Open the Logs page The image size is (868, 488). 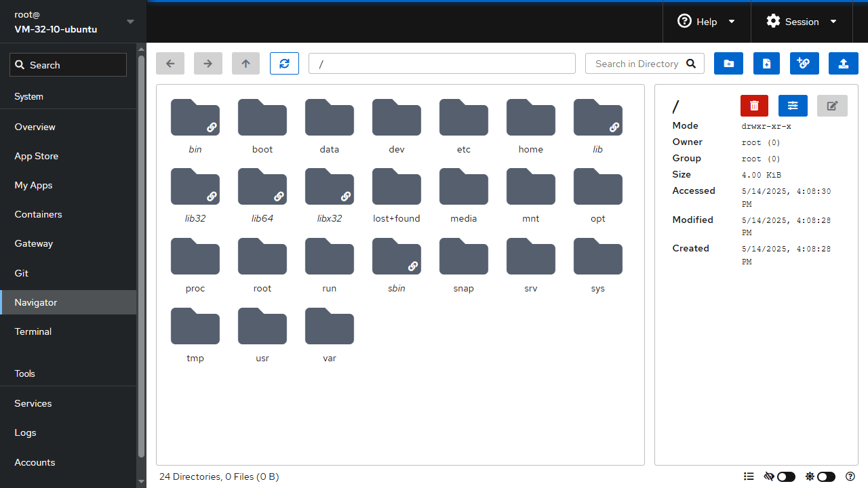[x=68, y=432]
